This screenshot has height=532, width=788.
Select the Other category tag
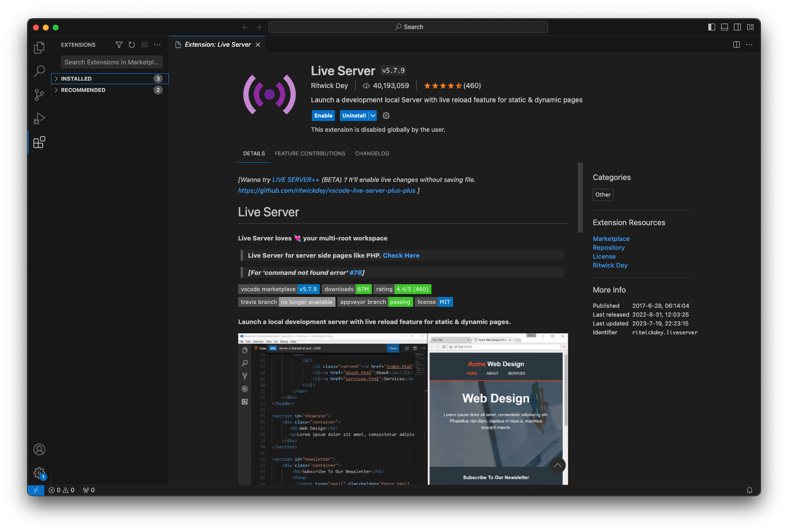[603, 195]
